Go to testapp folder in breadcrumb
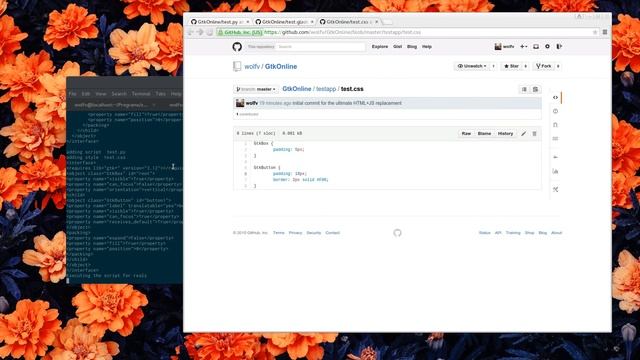 326,89
